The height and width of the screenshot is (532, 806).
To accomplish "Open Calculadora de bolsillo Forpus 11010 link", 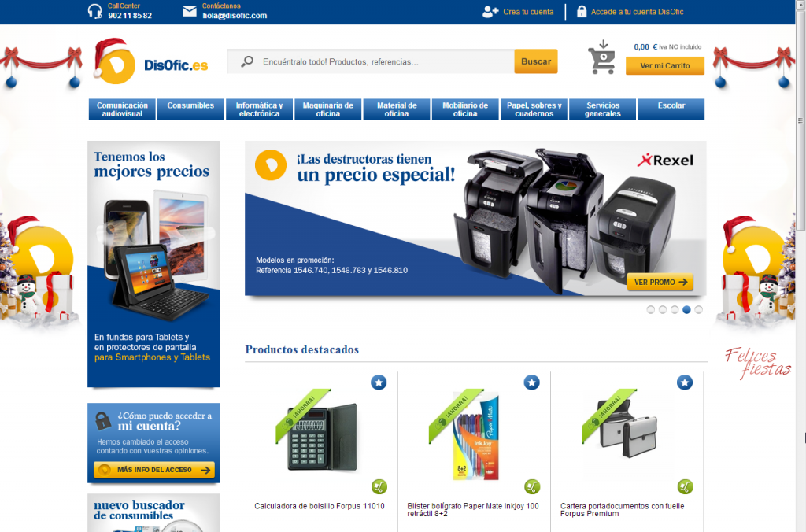I will 320,506.
